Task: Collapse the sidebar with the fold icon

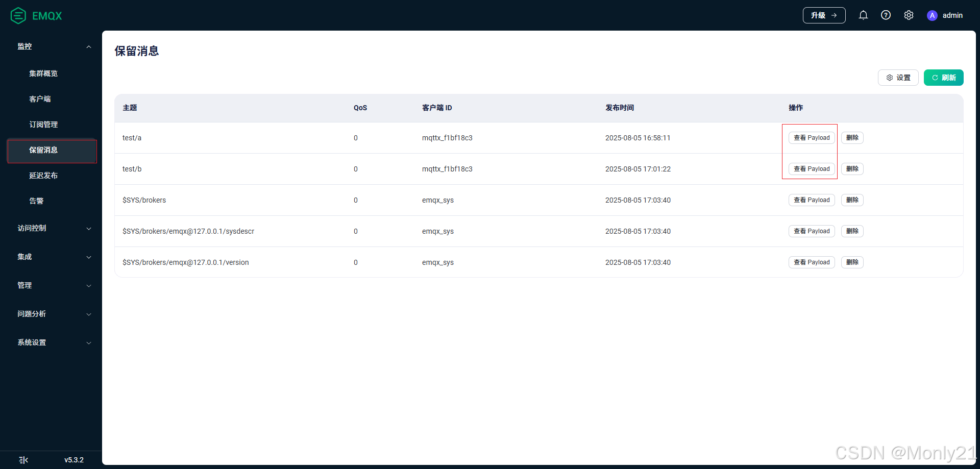Action: (x=23, y=460)
